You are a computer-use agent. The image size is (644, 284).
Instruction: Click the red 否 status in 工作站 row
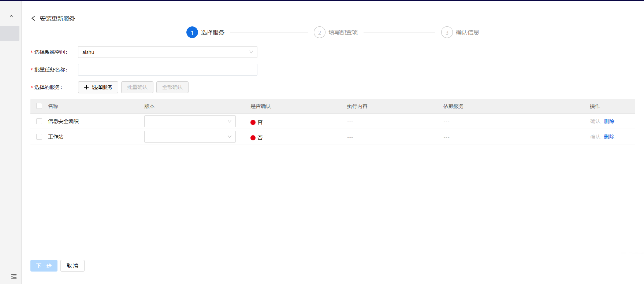[256, 138]
